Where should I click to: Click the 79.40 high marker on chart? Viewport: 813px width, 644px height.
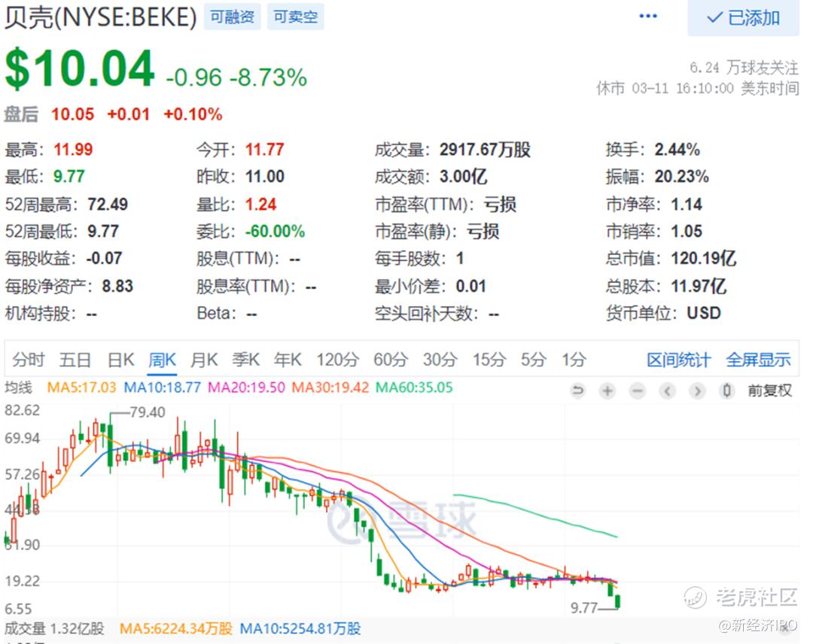pos(148,412)
